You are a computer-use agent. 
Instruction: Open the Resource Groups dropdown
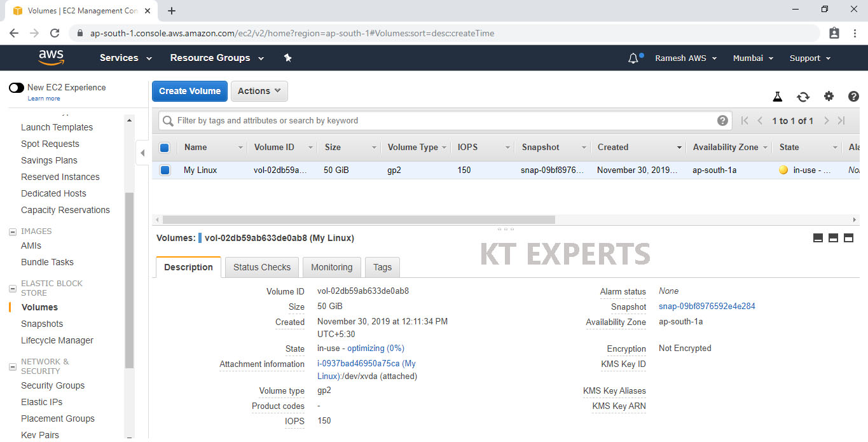[x=217, y=58]
